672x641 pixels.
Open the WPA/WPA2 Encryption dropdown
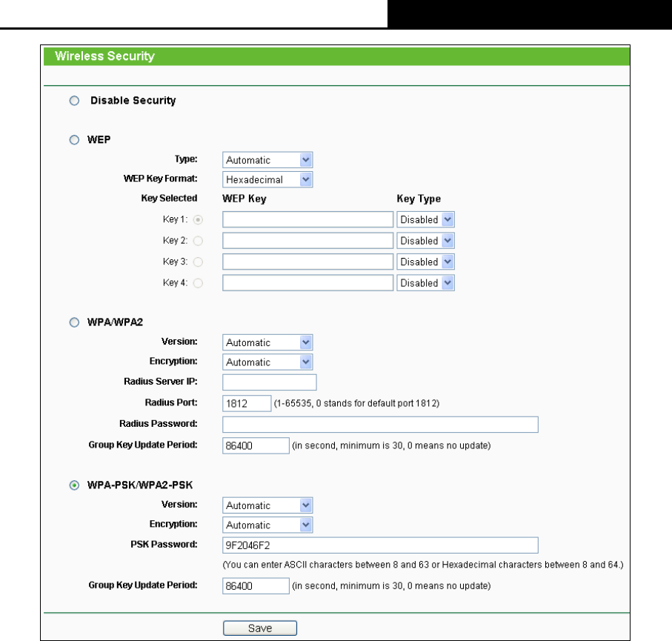pyautogui.click(x=267, y=362)
